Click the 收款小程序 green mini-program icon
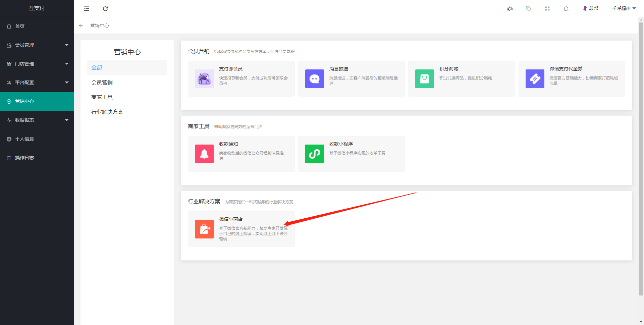The width and height of the screenshot is (644, 325). coord(315,154)
